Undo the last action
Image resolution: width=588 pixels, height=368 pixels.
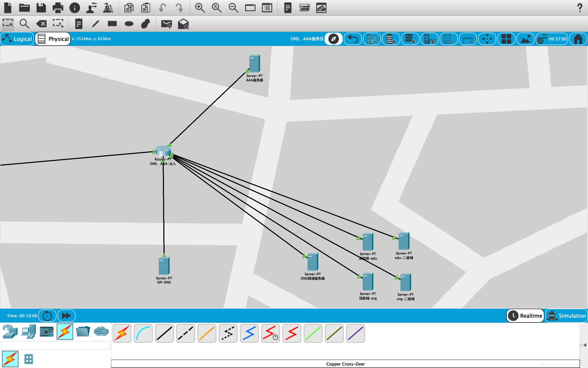click(x=162, y=8)
